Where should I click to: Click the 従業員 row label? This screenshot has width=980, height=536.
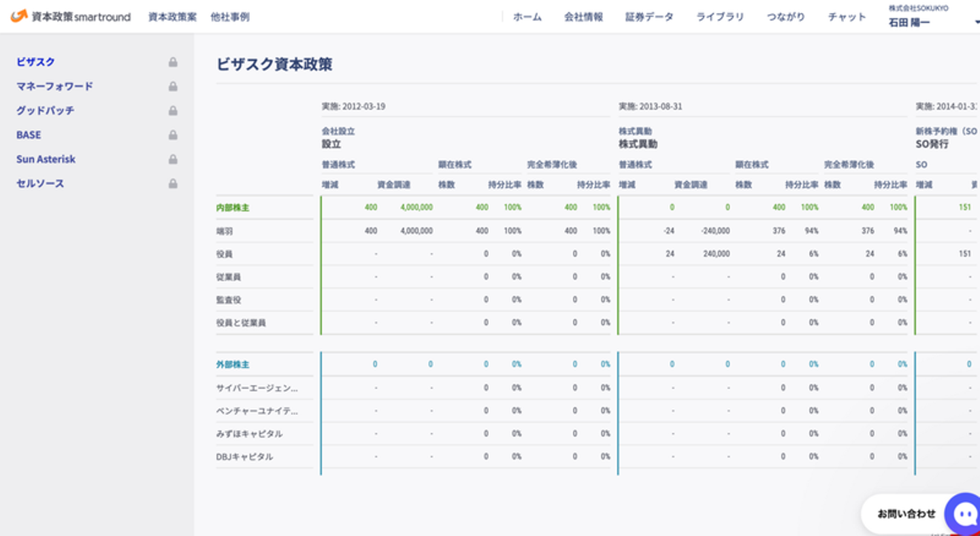pos(229,277)
